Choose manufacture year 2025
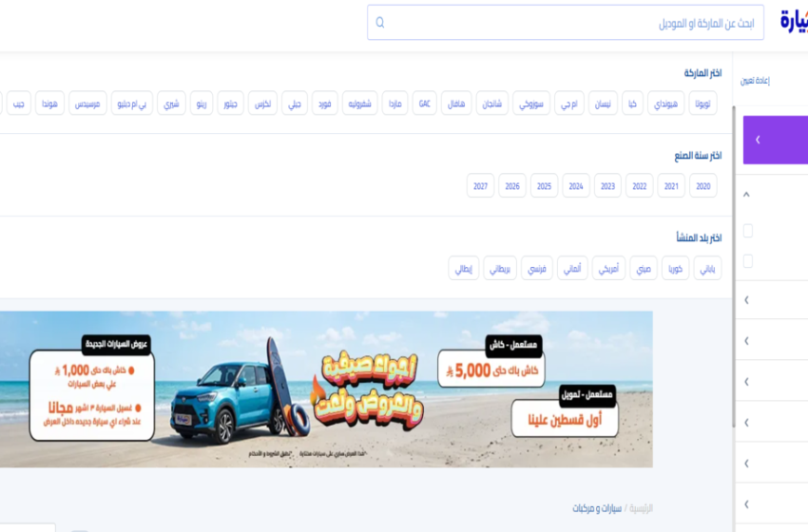 pyautogui.click(x=544, y=186)
